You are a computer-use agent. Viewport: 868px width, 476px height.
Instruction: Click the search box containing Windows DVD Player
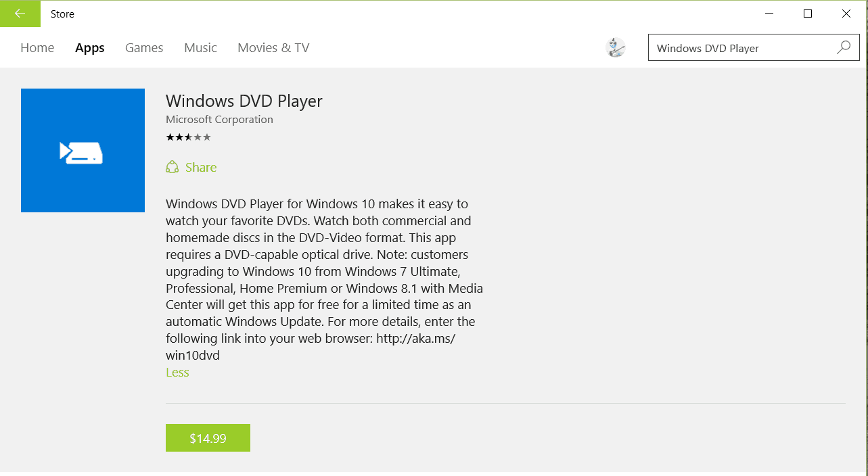coord(754,48)
